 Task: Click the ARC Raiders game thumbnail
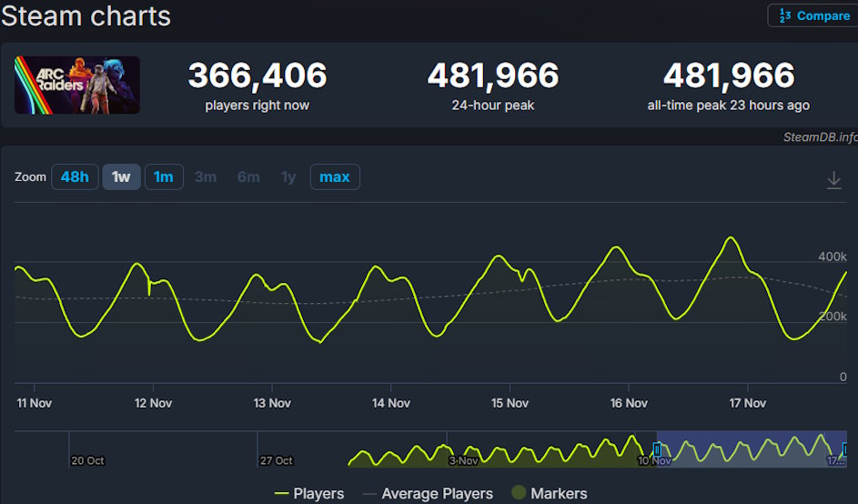77,85
